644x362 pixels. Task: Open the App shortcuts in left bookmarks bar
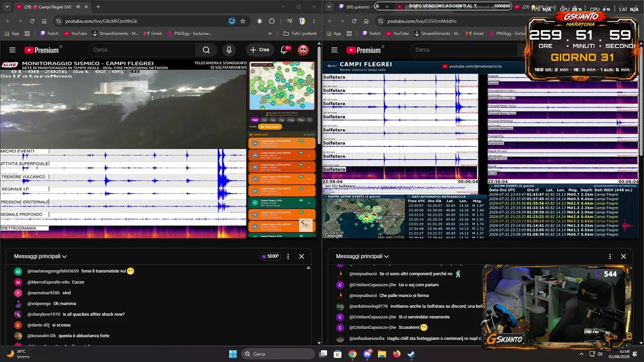click(x=12, y=34)
